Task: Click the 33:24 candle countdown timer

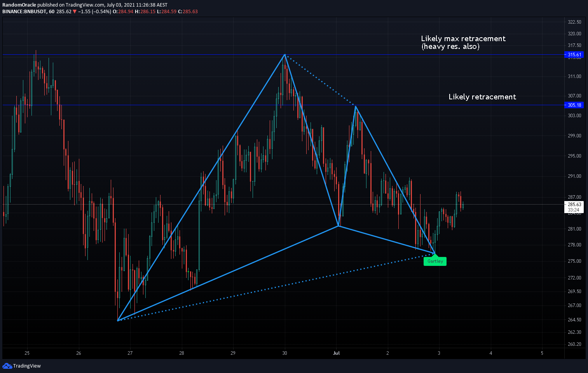Action: point(574,210)
